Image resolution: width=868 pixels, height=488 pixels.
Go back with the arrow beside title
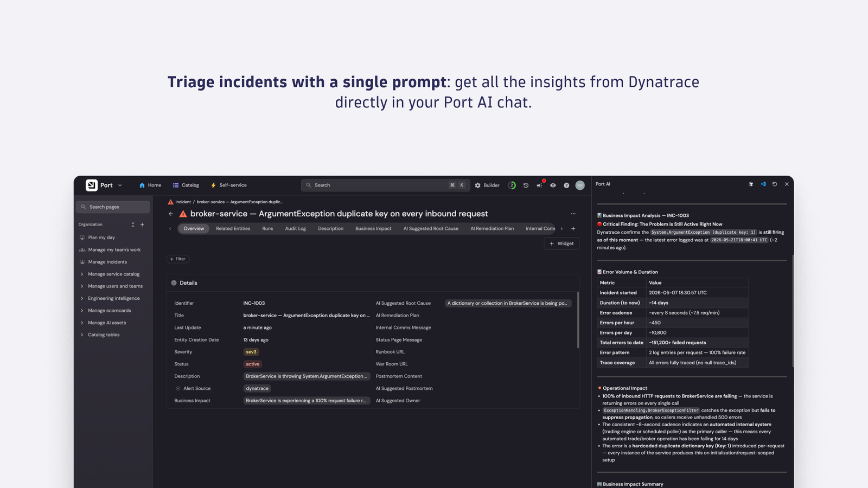tap(171, 214)
